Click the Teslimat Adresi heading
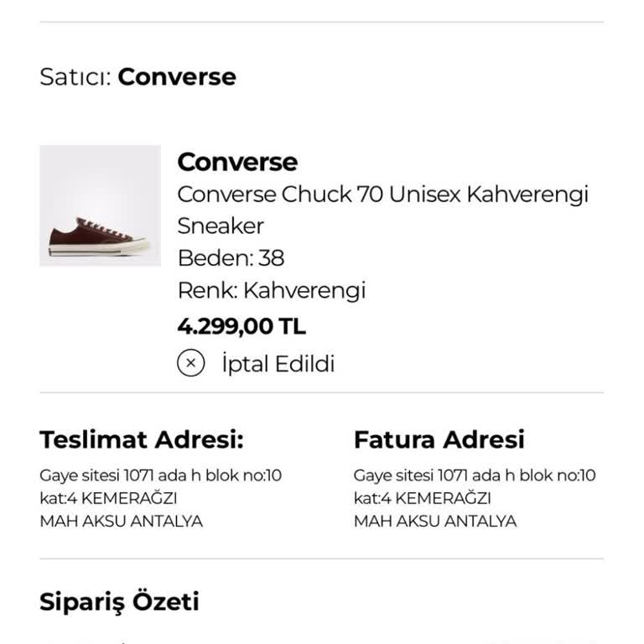 pyautogui.click(x=142, y=439)
